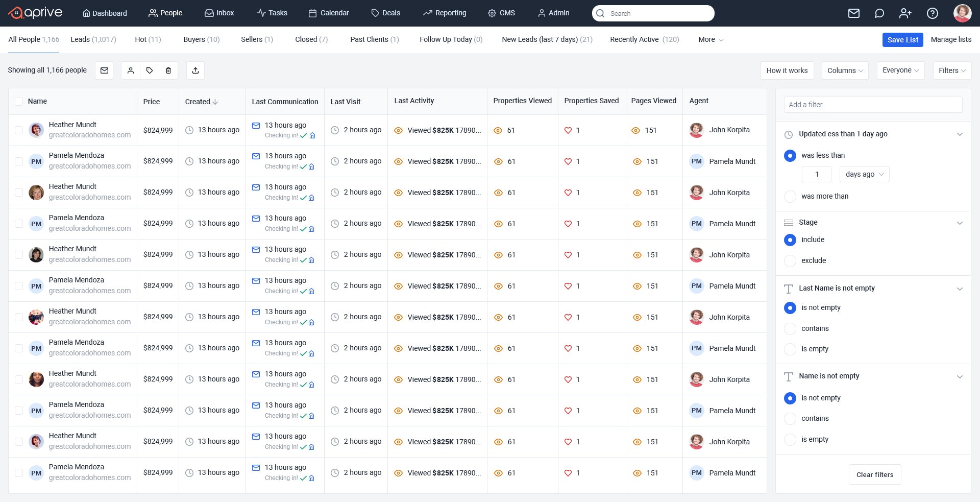Viewport: 980px width, 502px height.
Task: Click the text icon beside Last Name filter
Action: click(x=789, y=289)
